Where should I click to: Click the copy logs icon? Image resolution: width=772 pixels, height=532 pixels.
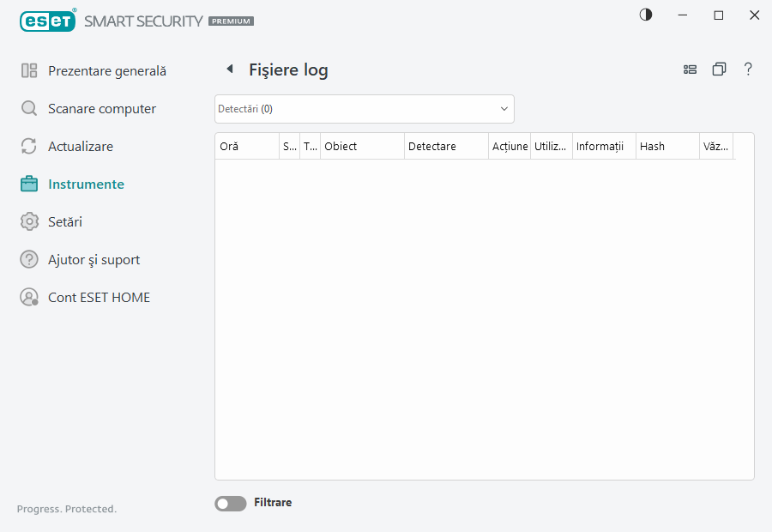tap(719, 69)
